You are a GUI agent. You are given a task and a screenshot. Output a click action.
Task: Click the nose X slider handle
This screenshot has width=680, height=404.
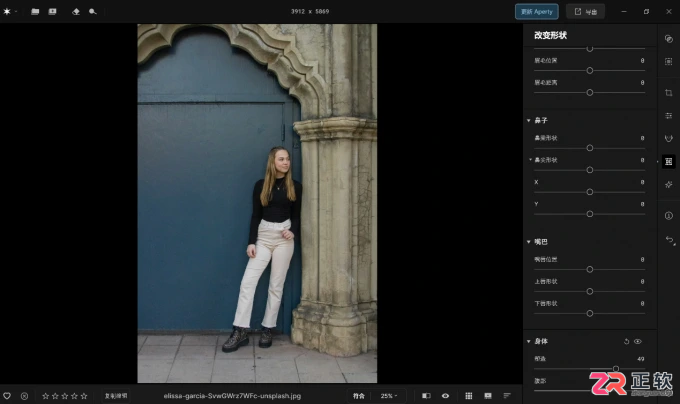(x=590, y=192)
